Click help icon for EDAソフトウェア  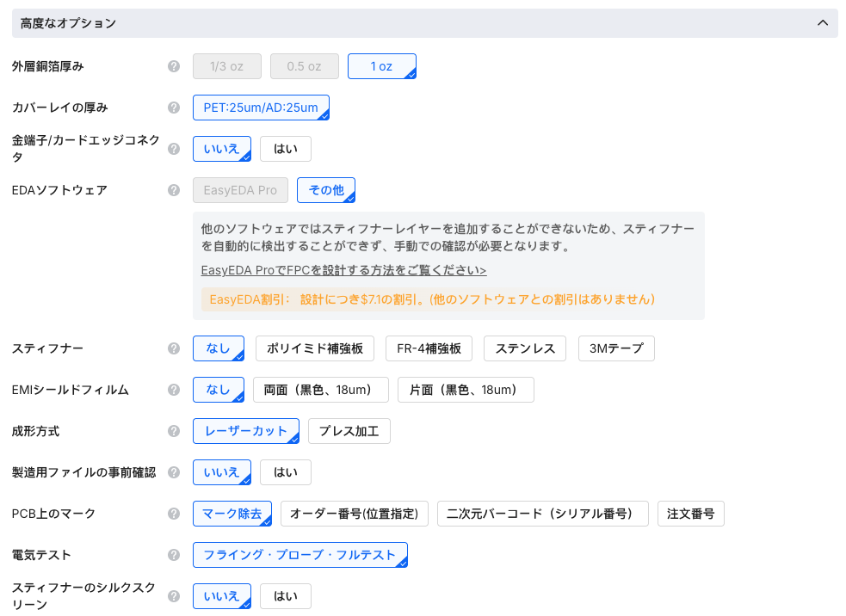174,190
